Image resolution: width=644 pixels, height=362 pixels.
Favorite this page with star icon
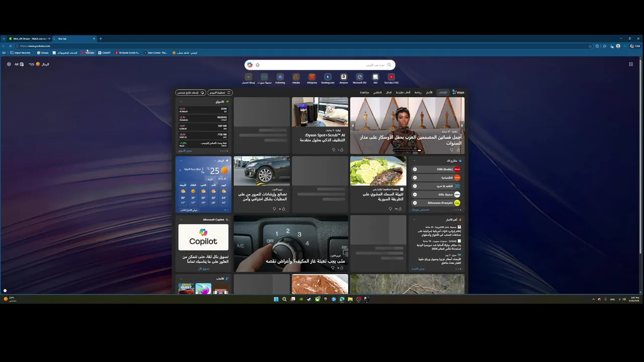(x=590, y=46)
